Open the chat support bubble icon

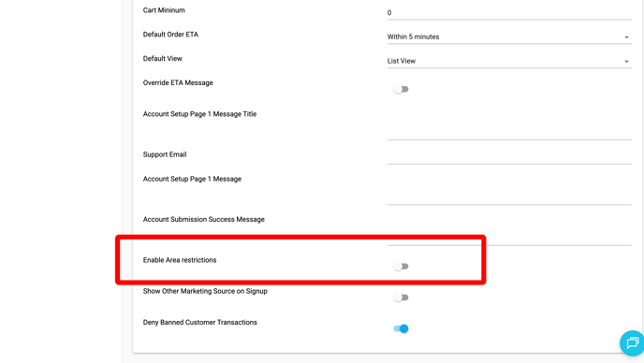(632, 342)
